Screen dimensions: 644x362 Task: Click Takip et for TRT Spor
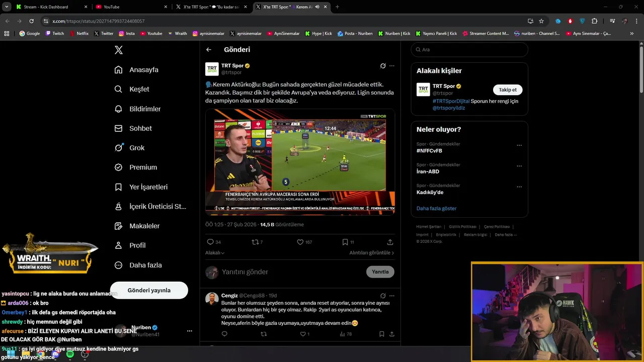(x=508, y=89)
